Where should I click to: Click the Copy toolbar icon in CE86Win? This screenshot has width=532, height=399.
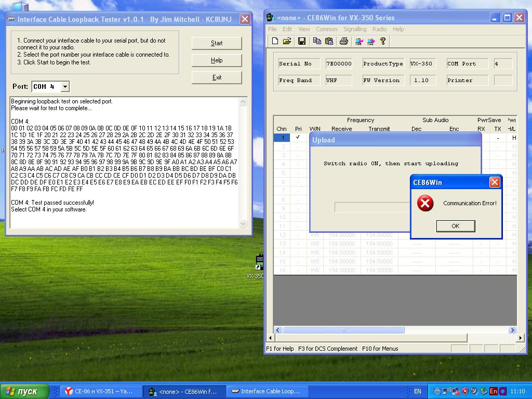(x=317, y=42)
